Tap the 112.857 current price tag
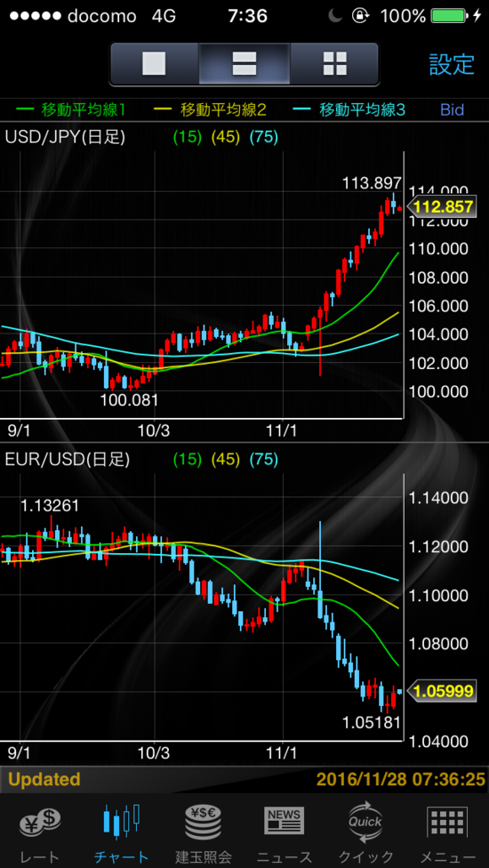The height and width of the screenshot is (868, 489). click(441, 207)
